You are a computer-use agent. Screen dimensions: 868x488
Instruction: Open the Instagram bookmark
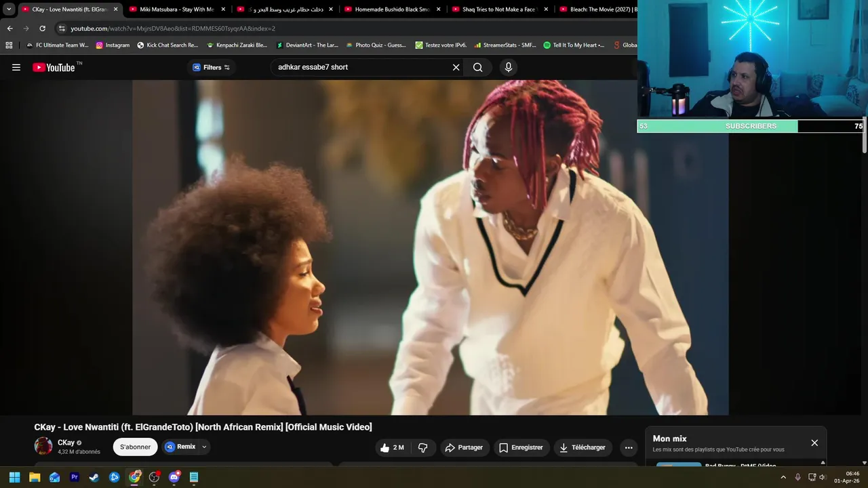113,45
